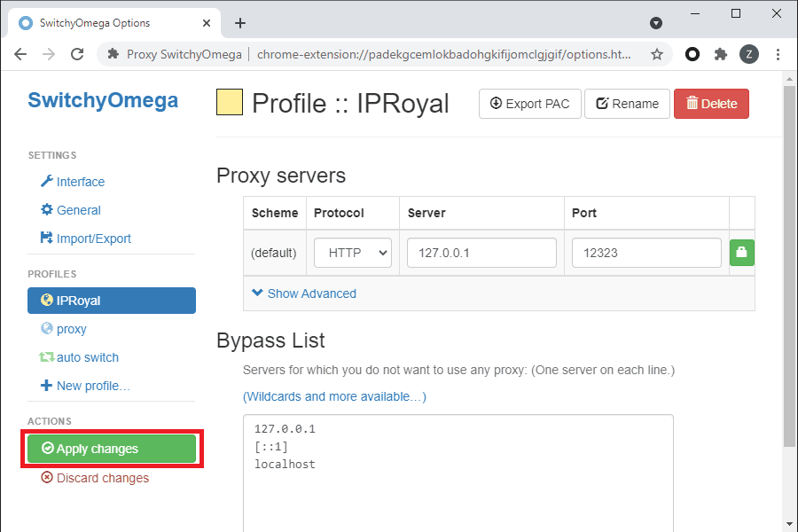Close the SwitchyOmega Options tab
This screenshot has width=798, height=532.
tap(206, 23)
